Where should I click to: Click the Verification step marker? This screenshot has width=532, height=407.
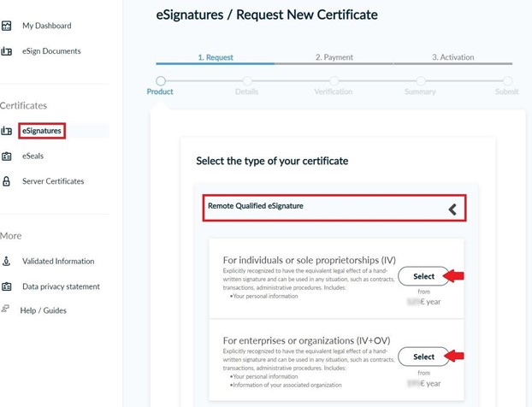click(334, 81)
